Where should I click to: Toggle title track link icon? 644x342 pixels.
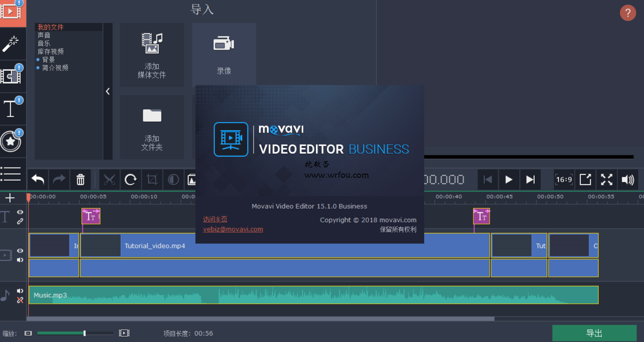coord(20,222)
